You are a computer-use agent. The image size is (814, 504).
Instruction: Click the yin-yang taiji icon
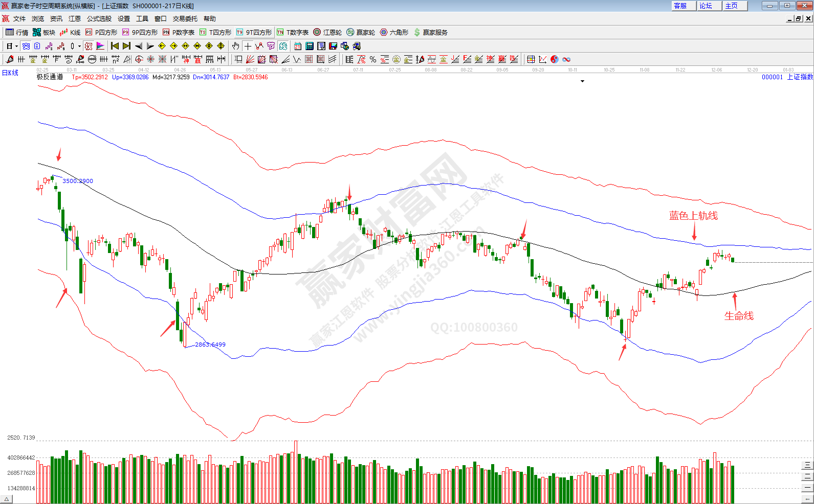(x=554, y=59)
